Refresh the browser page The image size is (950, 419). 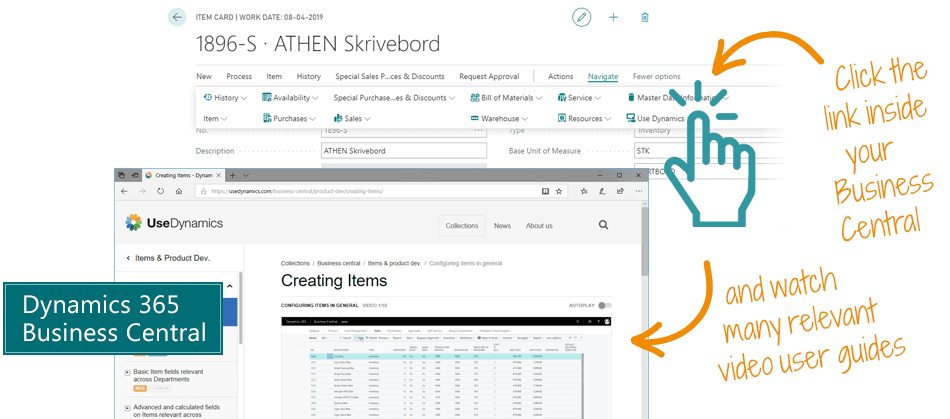pyautogui.click(x=161, y=191)
